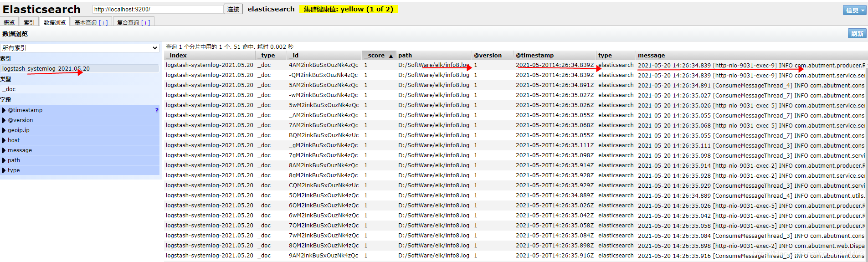Sort by the _type column header
868x262 pixels.
pos(271,56)
